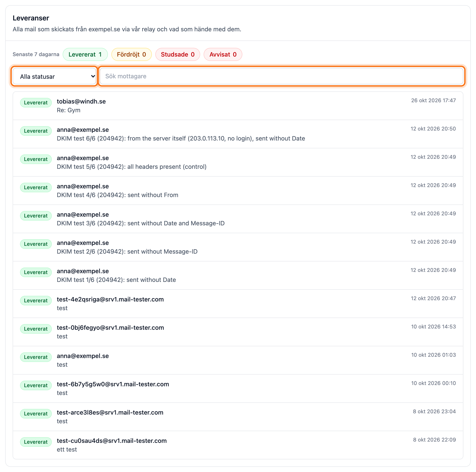Click timestamp 10 okt 2026 01:03

tap(433, 355)
